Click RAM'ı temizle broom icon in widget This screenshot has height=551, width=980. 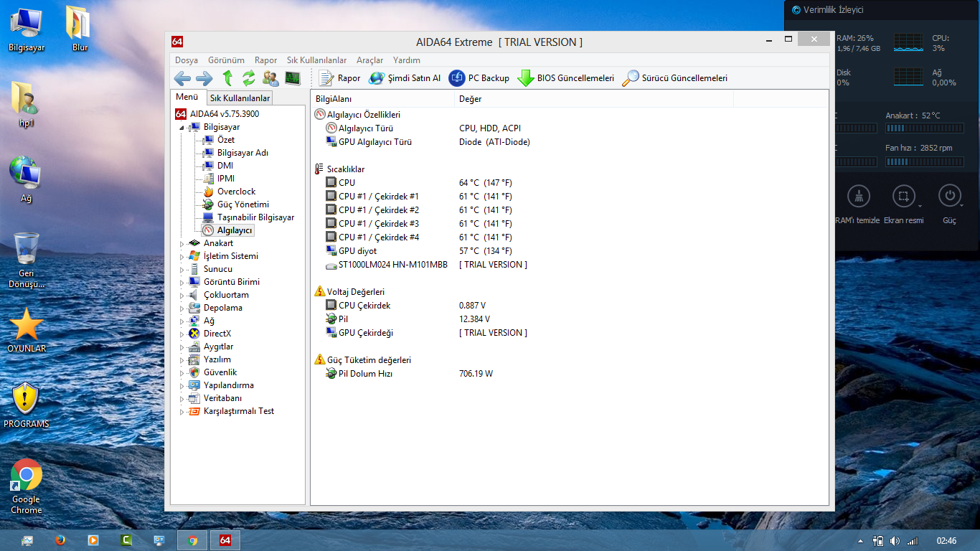coord(859,197)
